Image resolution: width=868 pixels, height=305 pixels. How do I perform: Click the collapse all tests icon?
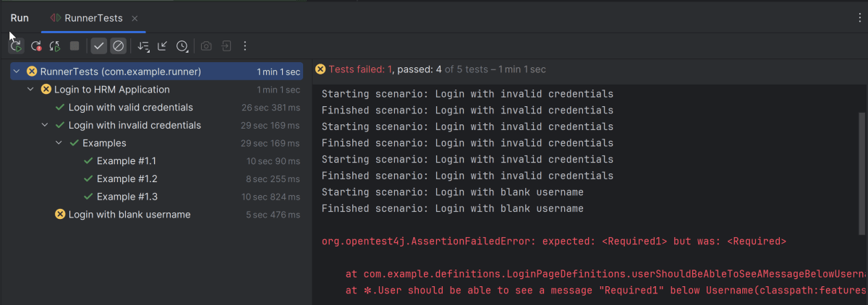[163, 46]
